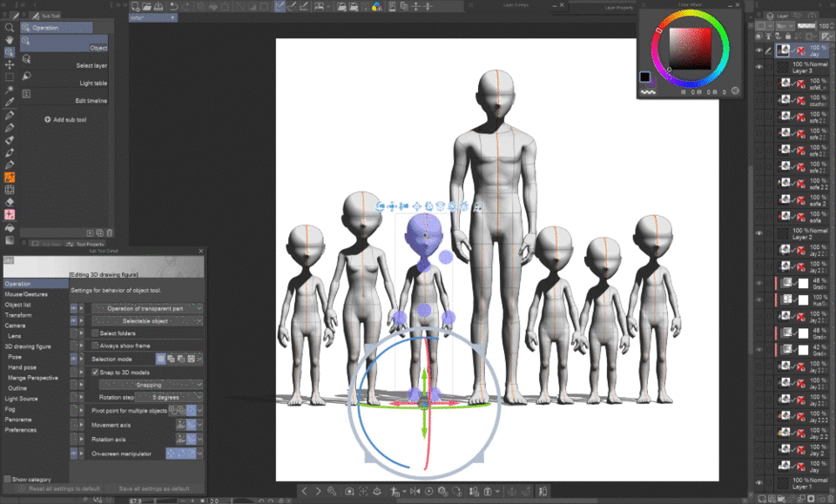Click the Save icon in command bar

[x=158, y=6]
